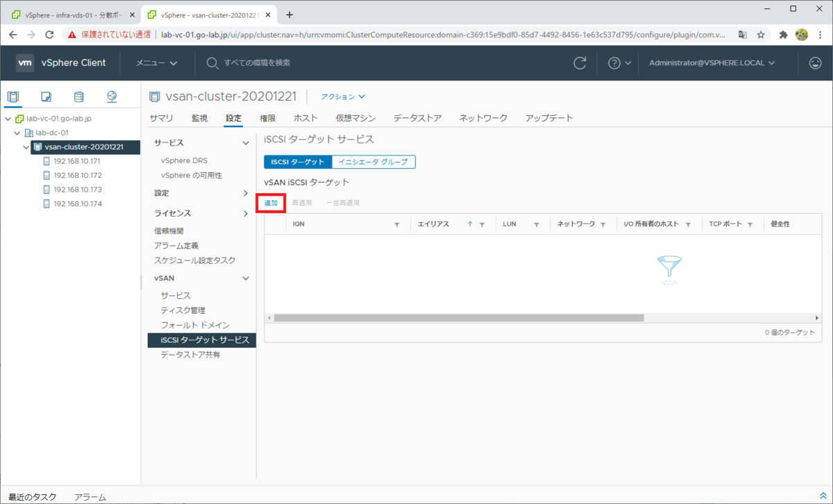Open the help question-mark menu
Image resolution: width=833 pixels, height=504 pixels.
(619, 63)
